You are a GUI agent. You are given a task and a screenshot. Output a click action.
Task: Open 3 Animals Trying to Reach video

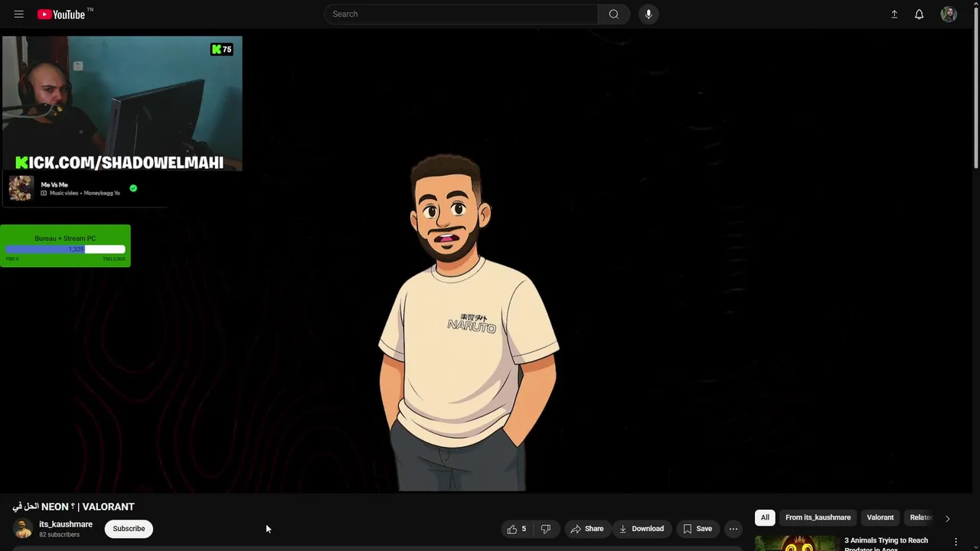tap(886, 543)
